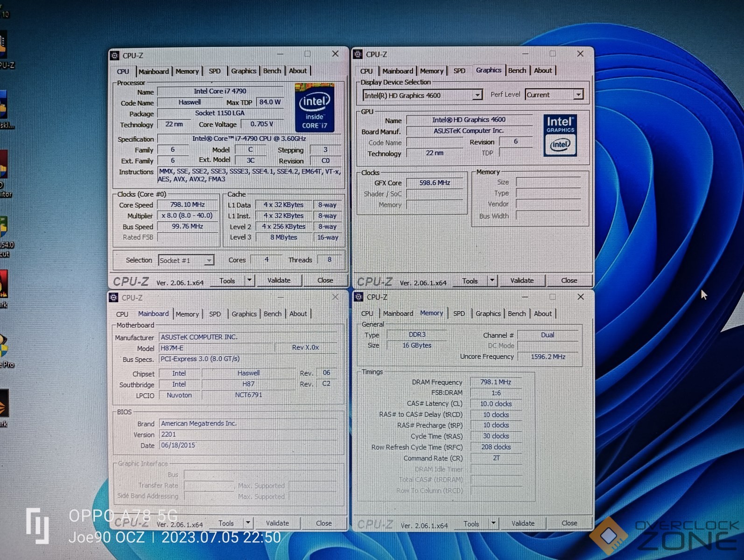Select Graphics tab in Mainboard window
Viewport: 744px width, 560px height.
244,314
